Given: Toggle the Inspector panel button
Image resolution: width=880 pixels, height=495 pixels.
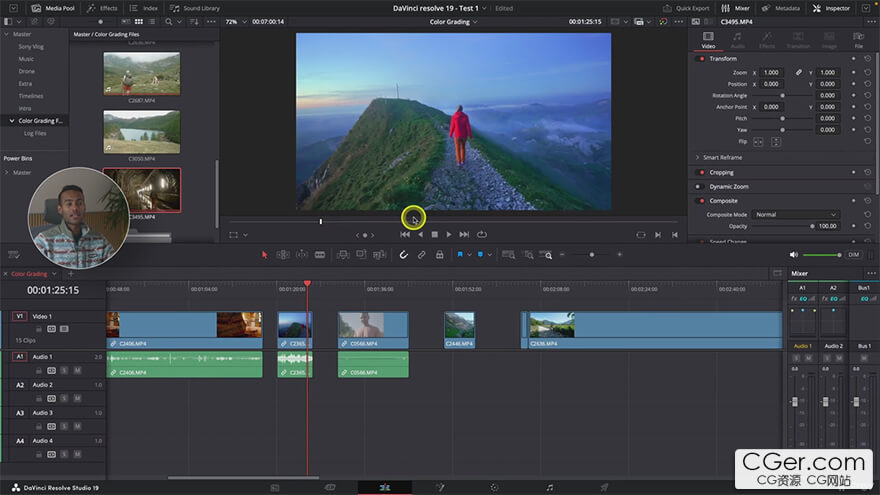Looking at the screenshot, I should coord(831,8).
